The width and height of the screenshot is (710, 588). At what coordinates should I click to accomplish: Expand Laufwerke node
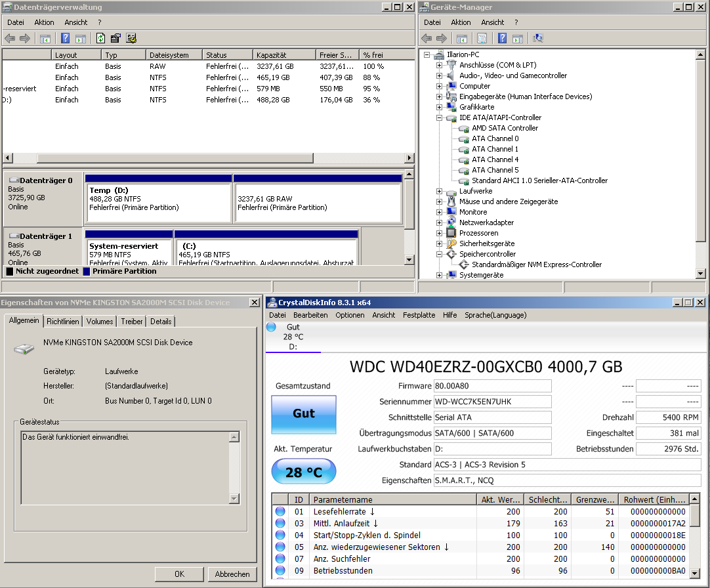(x=439, y=191)
